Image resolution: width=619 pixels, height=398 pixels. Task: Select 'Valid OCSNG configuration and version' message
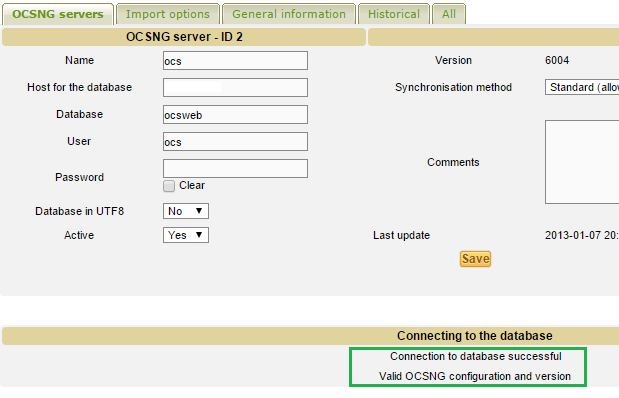(475, 376)
